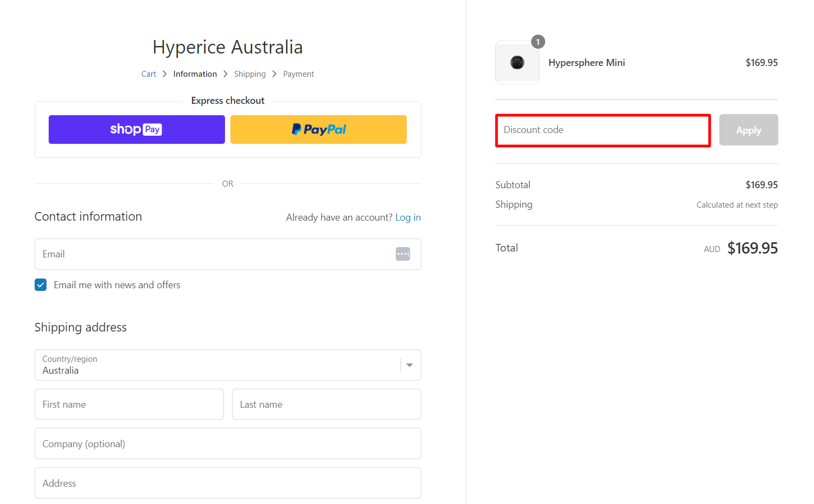Pay with the Shop Pay express button
This screenshot has width=814, height=504.
tap(136, 129)
